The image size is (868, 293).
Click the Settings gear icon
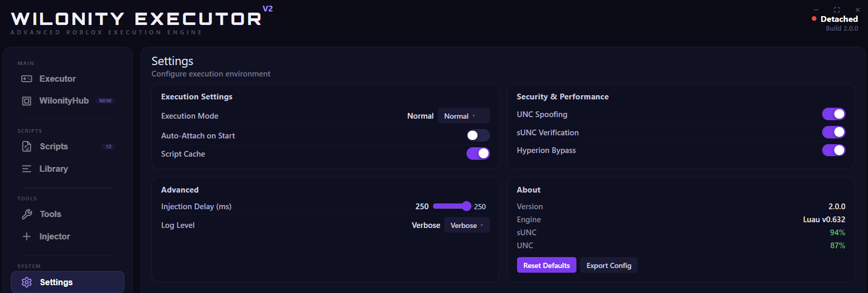(27, 282)
